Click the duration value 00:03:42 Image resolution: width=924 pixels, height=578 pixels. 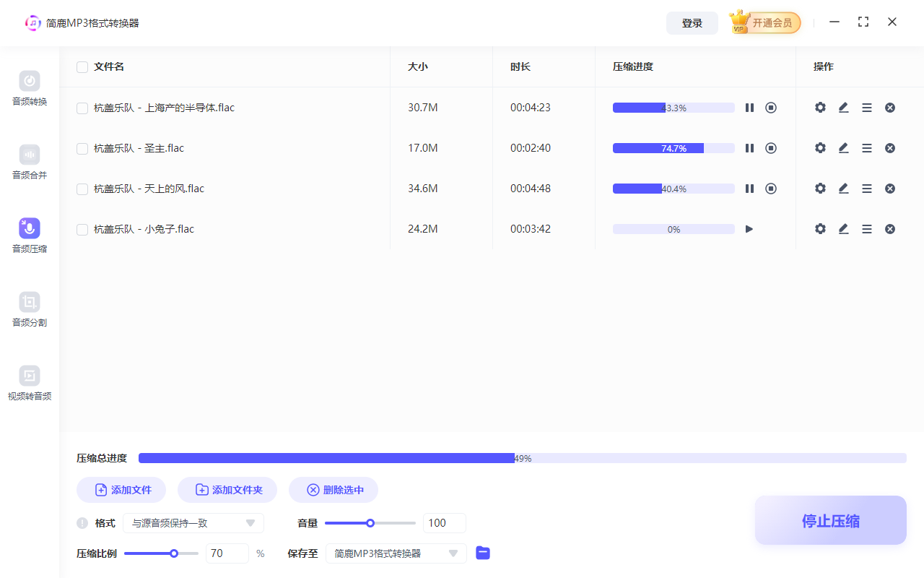(531, 229)
